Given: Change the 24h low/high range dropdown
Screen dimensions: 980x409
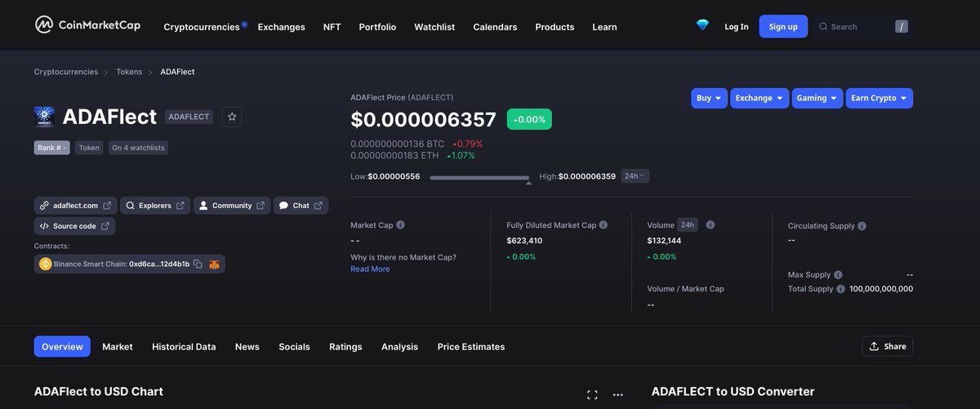Looking at the screenshot, I should 635,176.
